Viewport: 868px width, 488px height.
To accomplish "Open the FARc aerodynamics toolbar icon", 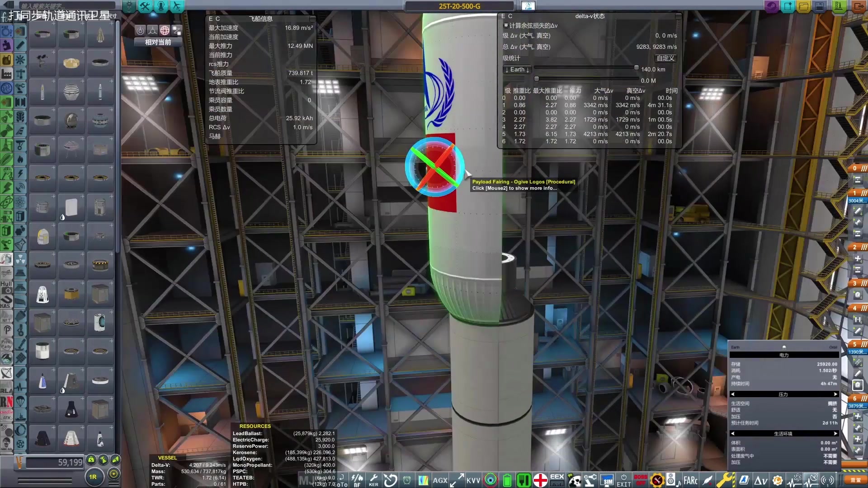I will pos(691,480).
